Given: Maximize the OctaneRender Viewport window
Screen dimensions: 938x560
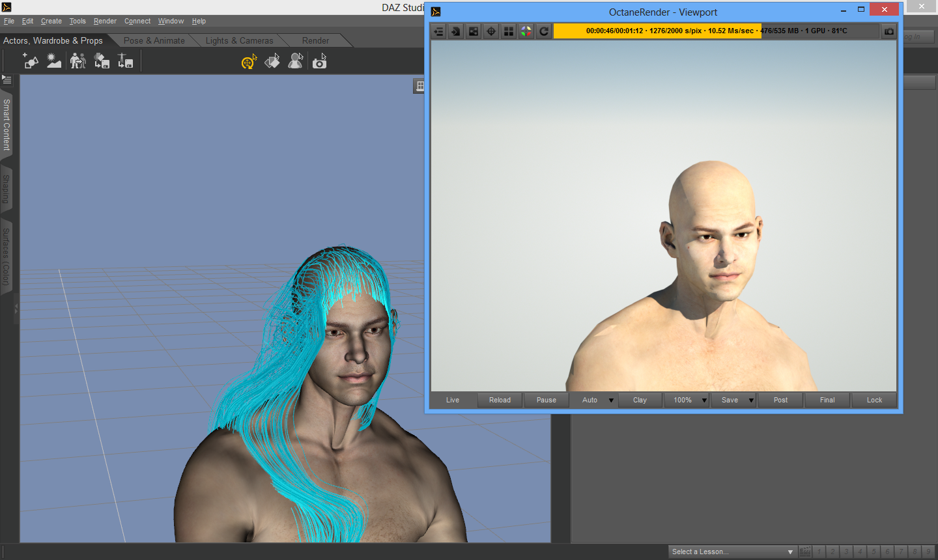Looking at the screenshot, I should tap(861, 9).
